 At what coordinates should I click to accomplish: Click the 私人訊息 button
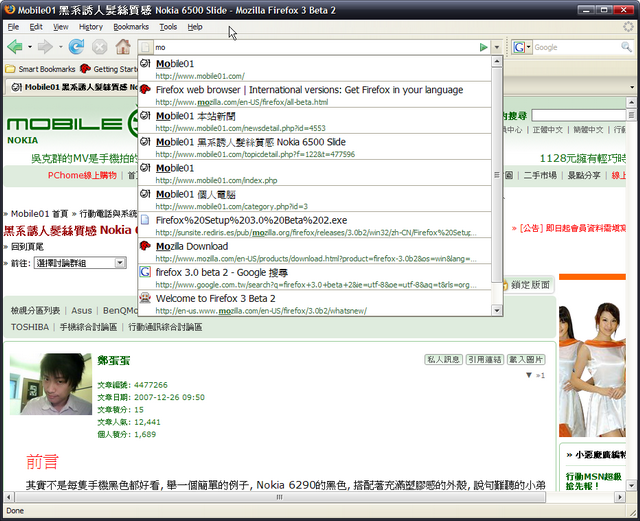443,359
